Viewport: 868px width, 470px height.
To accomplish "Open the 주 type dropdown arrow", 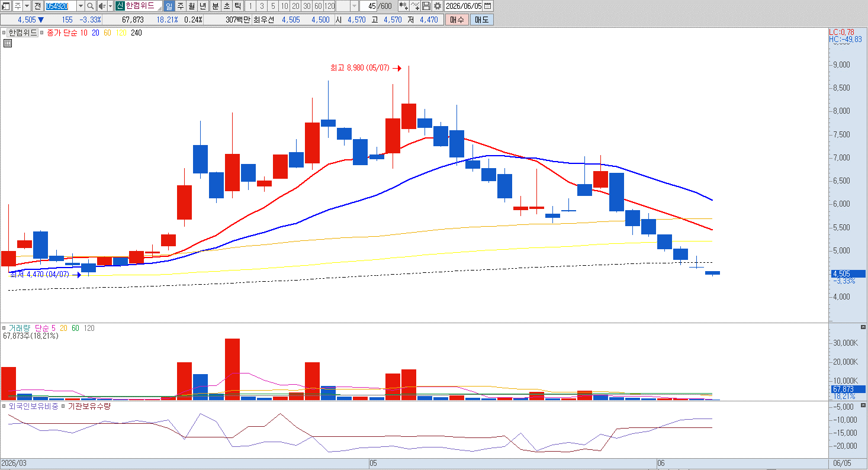I will (x=27, y=6).
